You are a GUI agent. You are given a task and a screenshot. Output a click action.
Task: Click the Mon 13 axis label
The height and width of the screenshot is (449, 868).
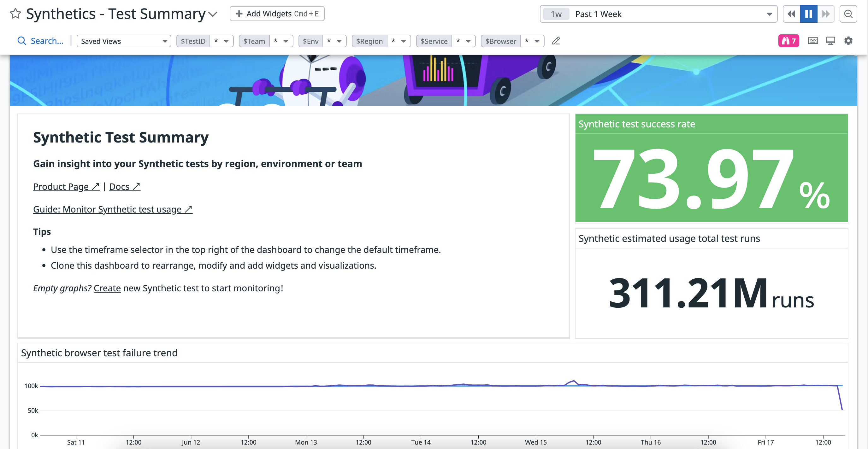(306, 442)
